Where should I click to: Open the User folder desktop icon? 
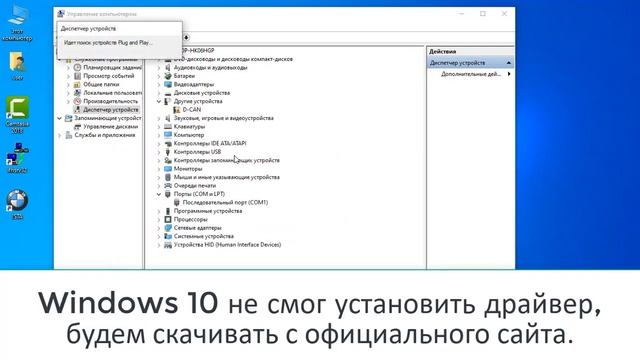[x=17, y=65]
